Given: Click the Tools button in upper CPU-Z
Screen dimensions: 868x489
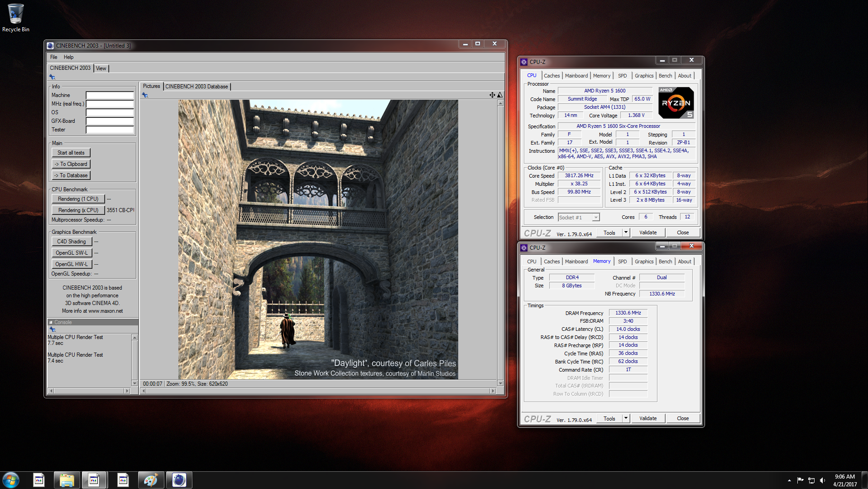Looking at the screenshot, I should [x=609, y=233].
